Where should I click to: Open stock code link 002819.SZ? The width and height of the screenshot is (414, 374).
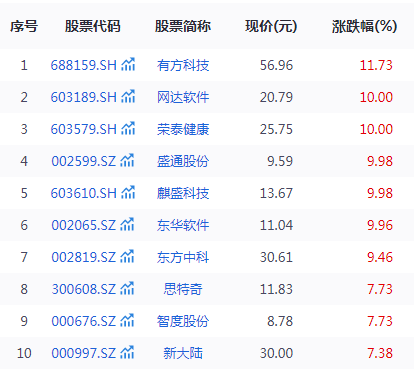click(83, 257)
